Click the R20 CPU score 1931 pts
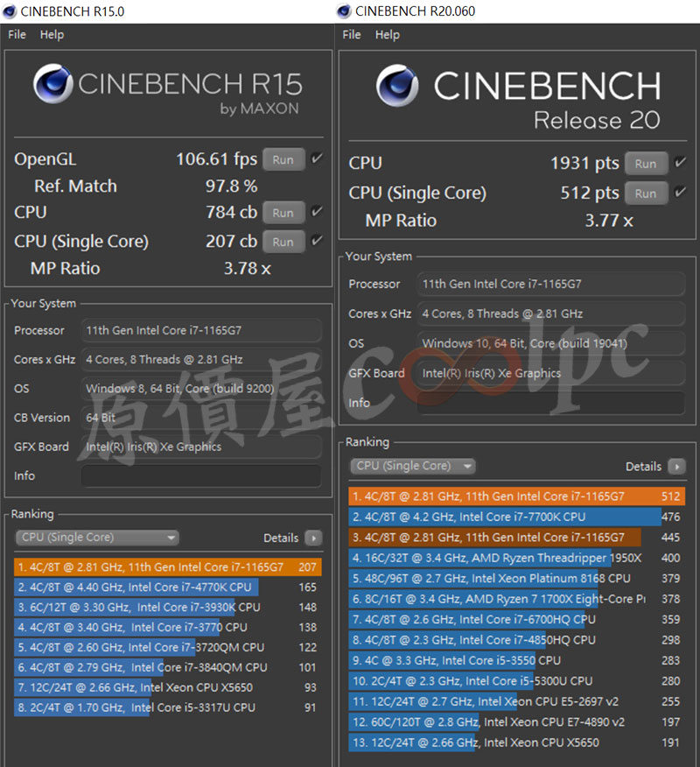This screenshot has height=767, width=700. pyautogui.click(x=585, y=164)
